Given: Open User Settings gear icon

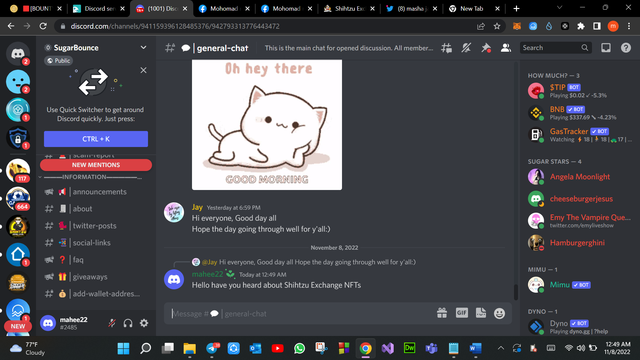Looking at the screenshot, I should (144, 323).
